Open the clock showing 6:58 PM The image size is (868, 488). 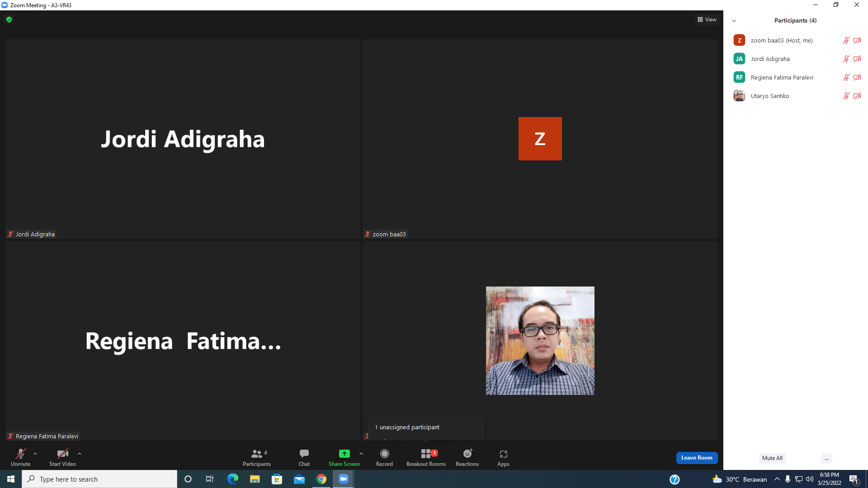click(830, 479)
